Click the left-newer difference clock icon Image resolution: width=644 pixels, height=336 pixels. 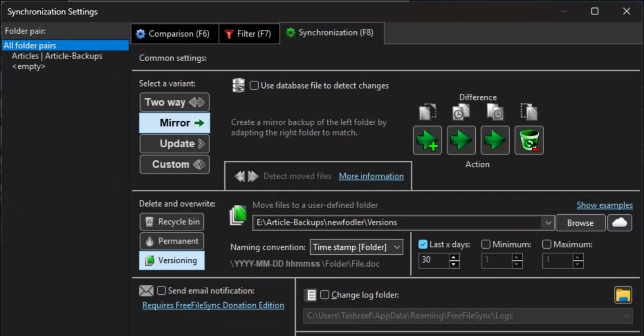461,112
